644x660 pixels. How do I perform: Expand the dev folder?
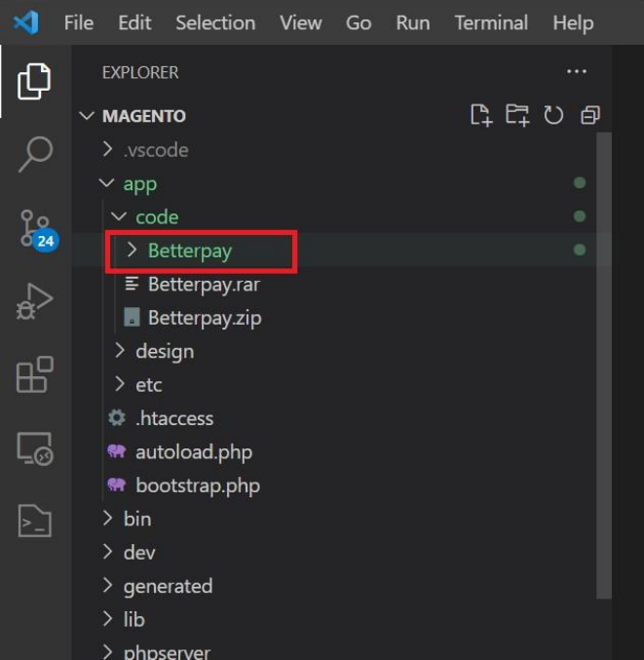(x=108, y=552)
